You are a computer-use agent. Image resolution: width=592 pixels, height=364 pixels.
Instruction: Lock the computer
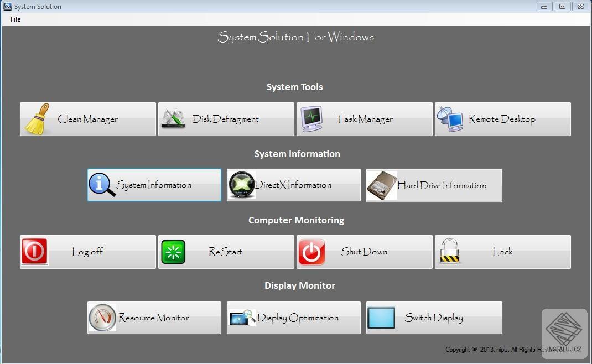[502, 251]
